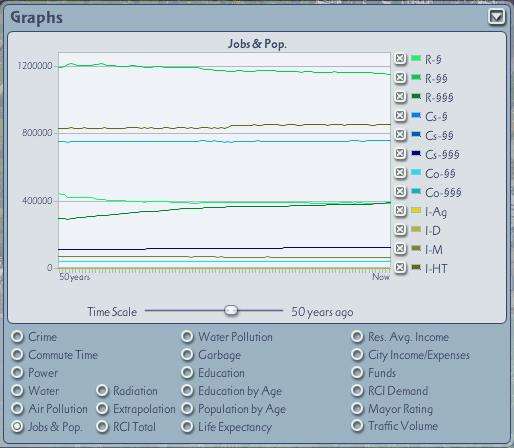Select the RCI Demand radio button
Viewport: 514px width, 448px height.
click(x=357, y=390)
